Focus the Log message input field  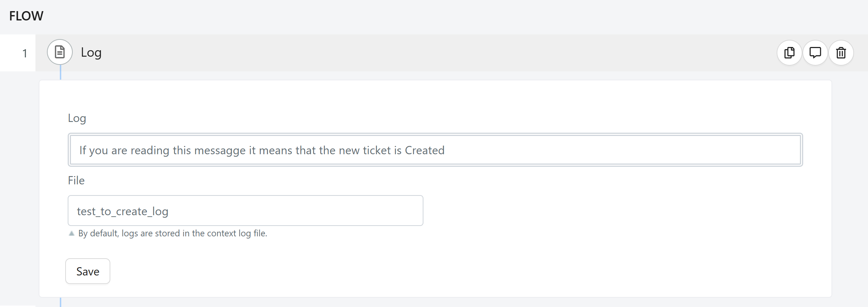pos(435,150)
